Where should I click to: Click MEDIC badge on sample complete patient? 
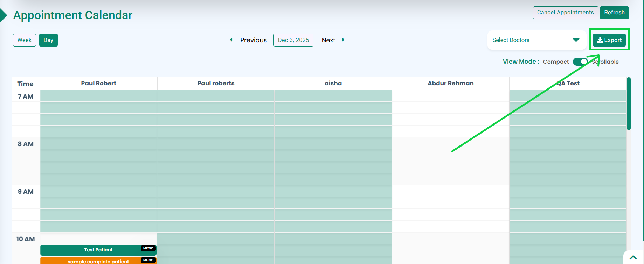[148, 260]
